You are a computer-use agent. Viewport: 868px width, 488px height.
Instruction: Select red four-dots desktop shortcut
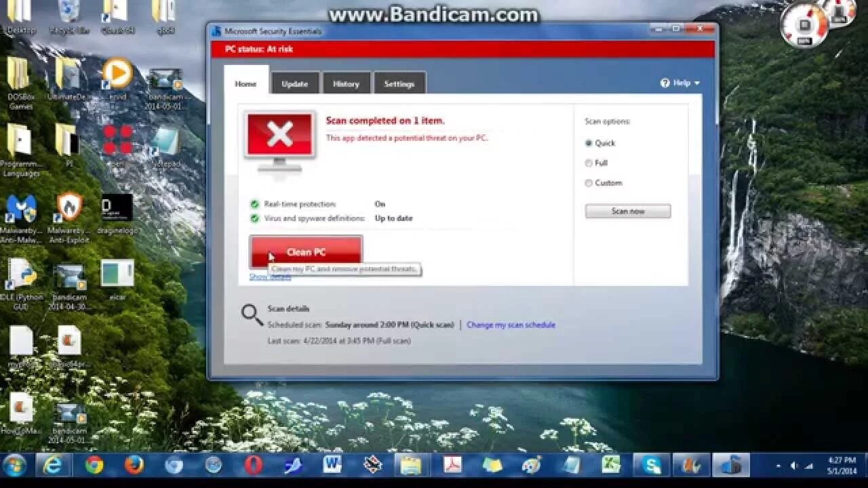(117, 145)
